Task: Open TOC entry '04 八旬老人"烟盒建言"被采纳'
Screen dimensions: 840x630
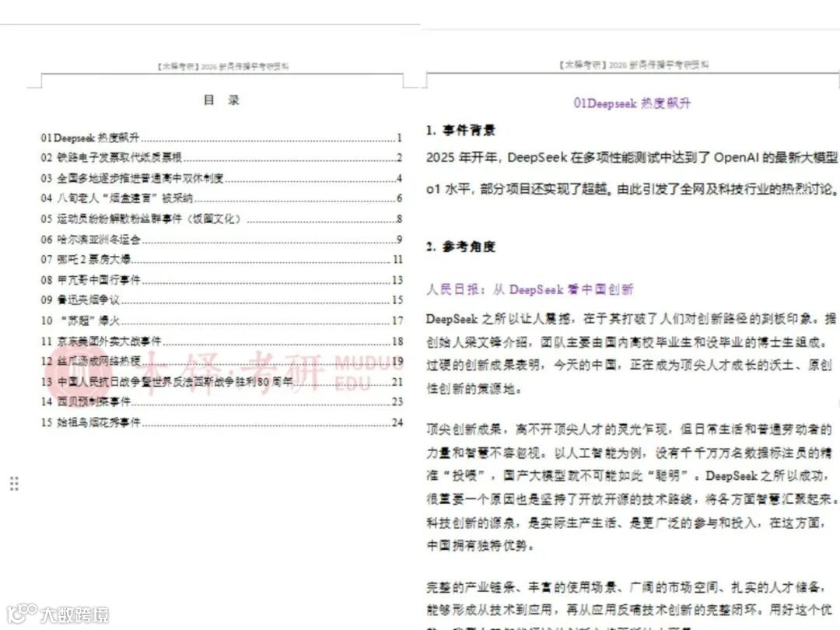Action: click(x=221, y=198)
